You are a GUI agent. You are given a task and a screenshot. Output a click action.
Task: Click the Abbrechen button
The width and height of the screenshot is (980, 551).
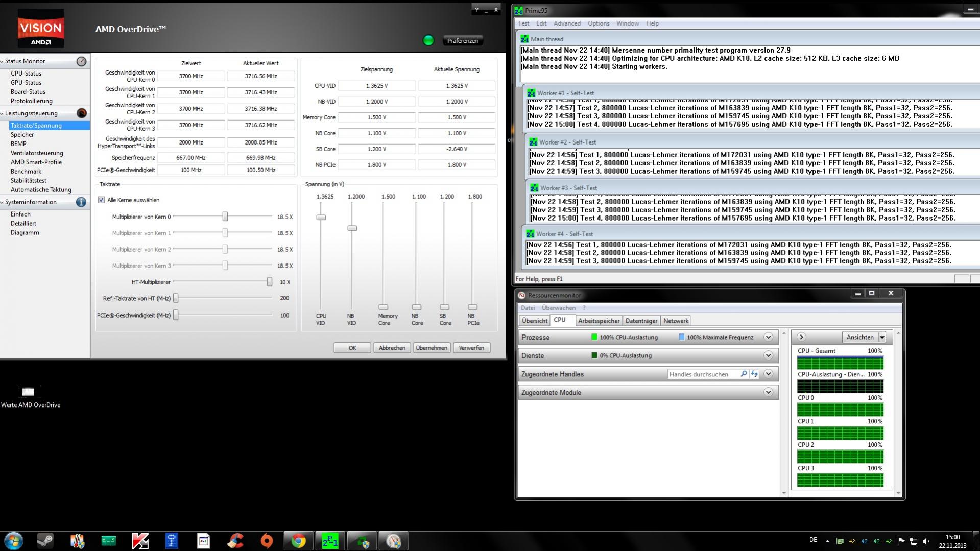click(x=392, y=348)
